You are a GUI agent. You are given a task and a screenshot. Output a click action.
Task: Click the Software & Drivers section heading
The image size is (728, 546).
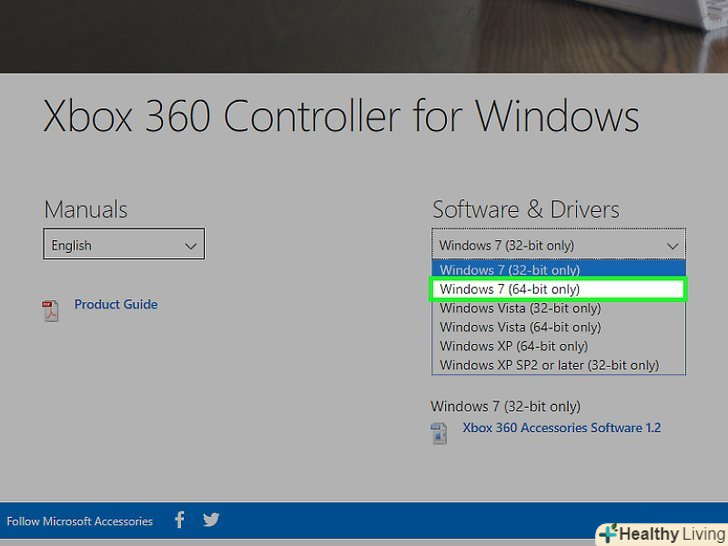[x=526, y=209]
